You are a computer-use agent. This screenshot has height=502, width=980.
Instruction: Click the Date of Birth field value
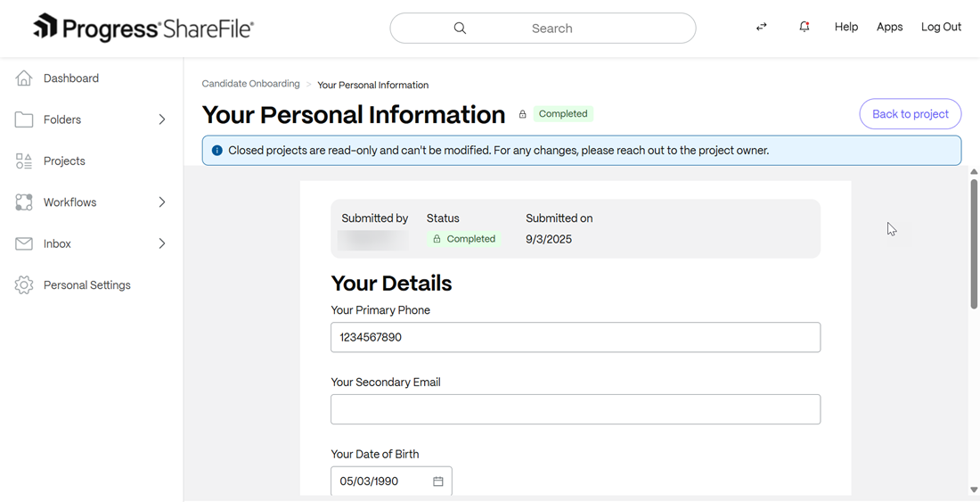coord(369,481)
